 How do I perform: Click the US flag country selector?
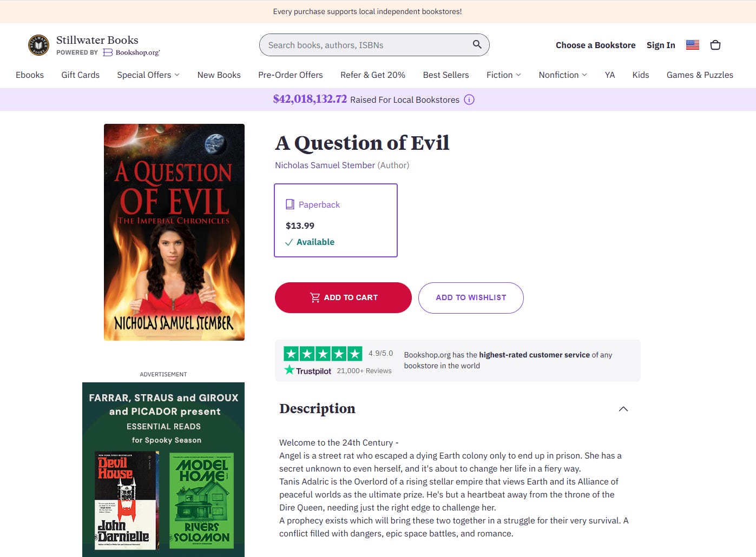(x=692, y=45)
